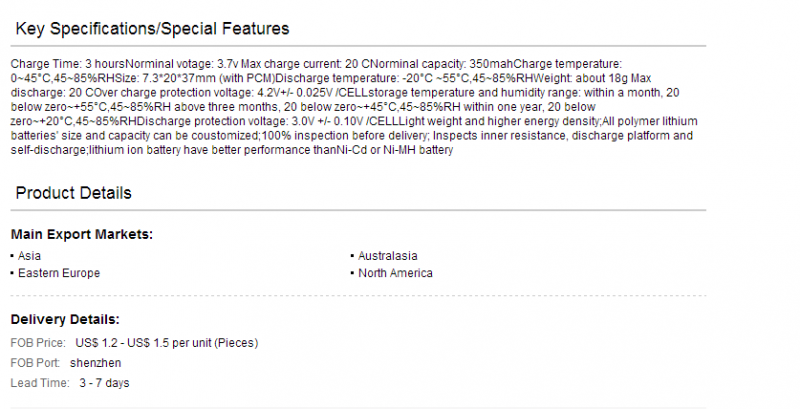
Task: Click the Lead Time label
Action: [x=40, y=383]
